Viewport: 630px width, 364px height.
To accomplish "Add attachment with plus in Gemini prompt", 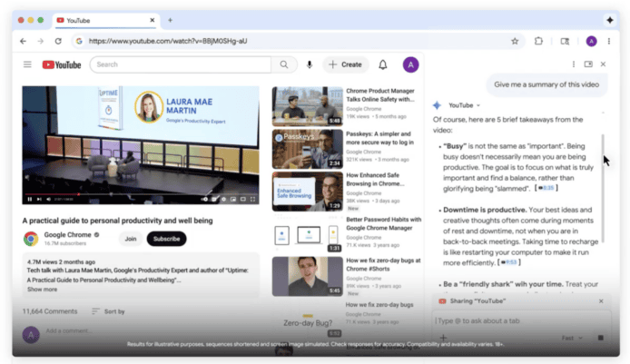I will tap(443, 338).
